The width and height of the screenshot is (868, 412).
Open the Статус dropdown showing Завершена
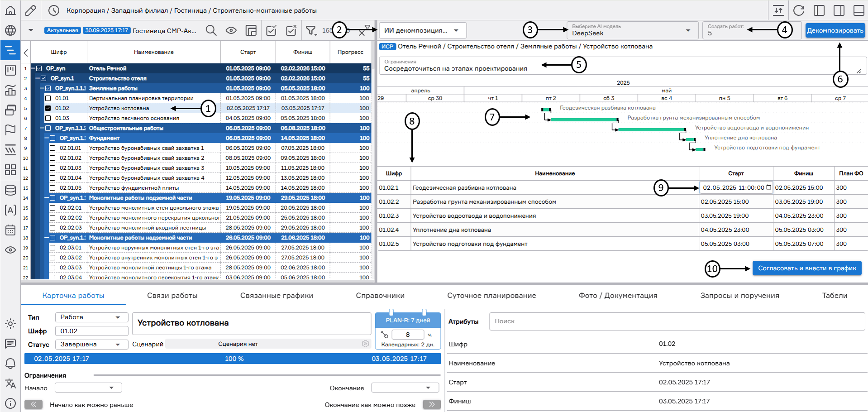(91, 345)
